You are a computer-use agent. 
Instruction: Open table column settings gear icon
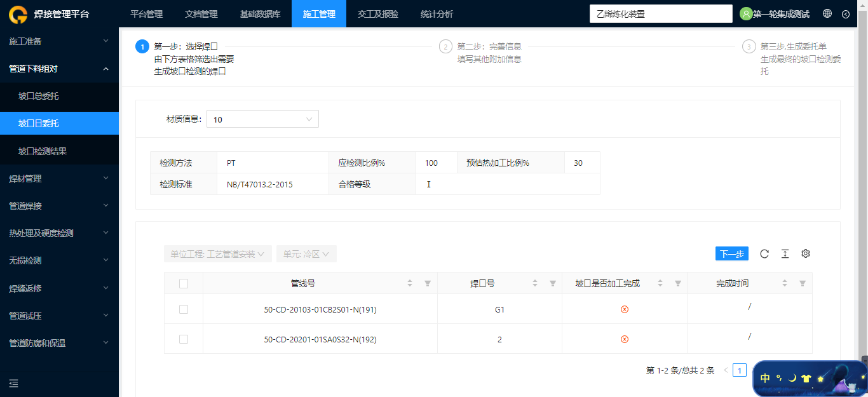click(806, 253)
